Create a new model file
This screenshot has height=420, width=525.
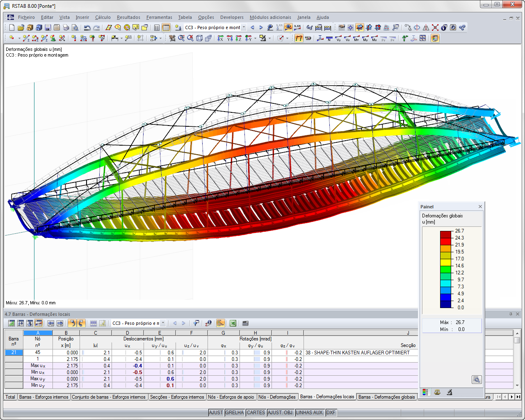(x=11, y=27)
